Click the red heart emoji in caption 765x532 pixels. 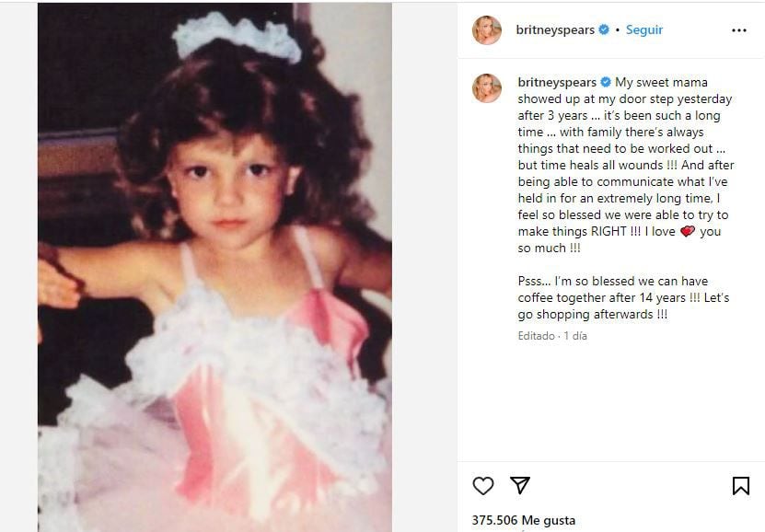coord(687,232)
